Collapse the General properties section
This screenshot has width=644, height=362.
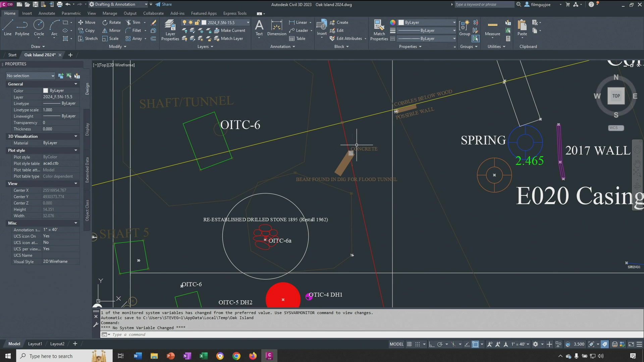pyautogui.click(x=75, y=84)
